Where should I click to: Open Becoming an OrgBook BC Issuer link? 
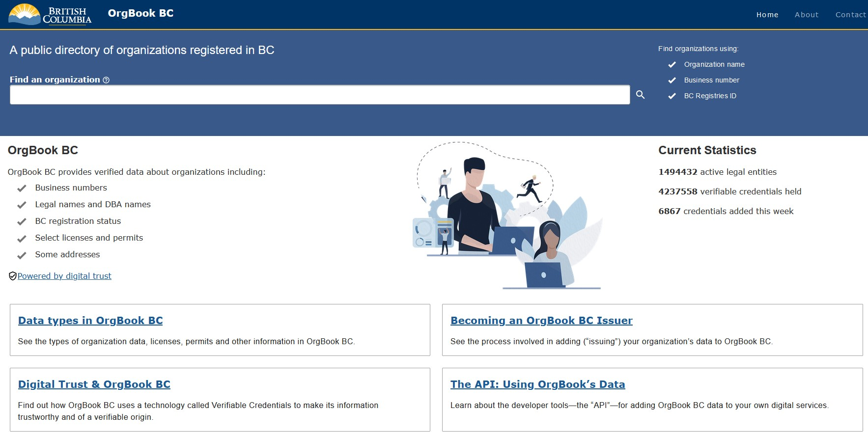541,321
